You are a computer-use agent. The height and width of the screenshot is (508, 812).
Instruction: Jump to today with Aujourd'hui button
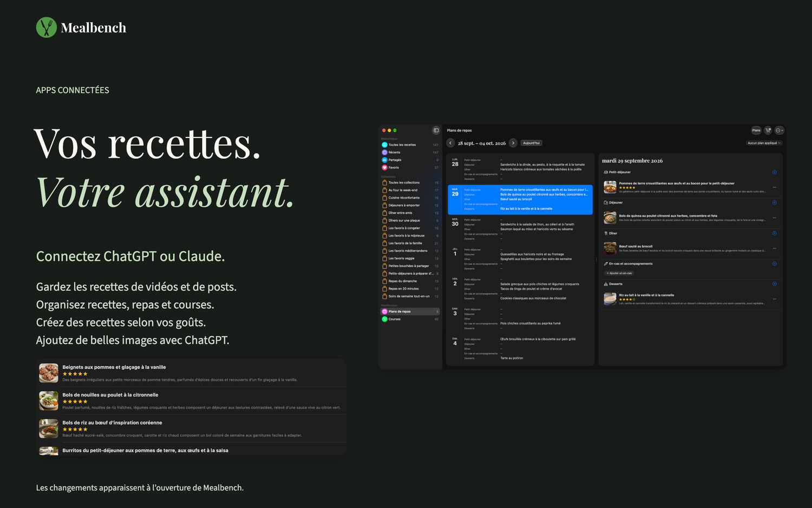coord(532,143)
